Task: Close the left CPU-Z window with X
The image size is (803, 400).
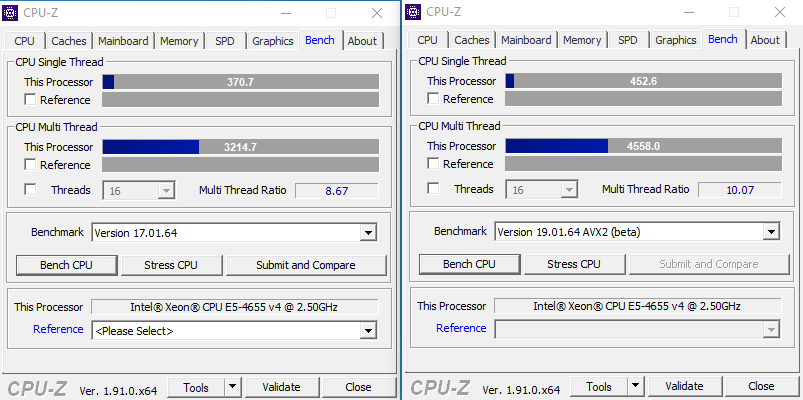Action: [x=377, y=13]
